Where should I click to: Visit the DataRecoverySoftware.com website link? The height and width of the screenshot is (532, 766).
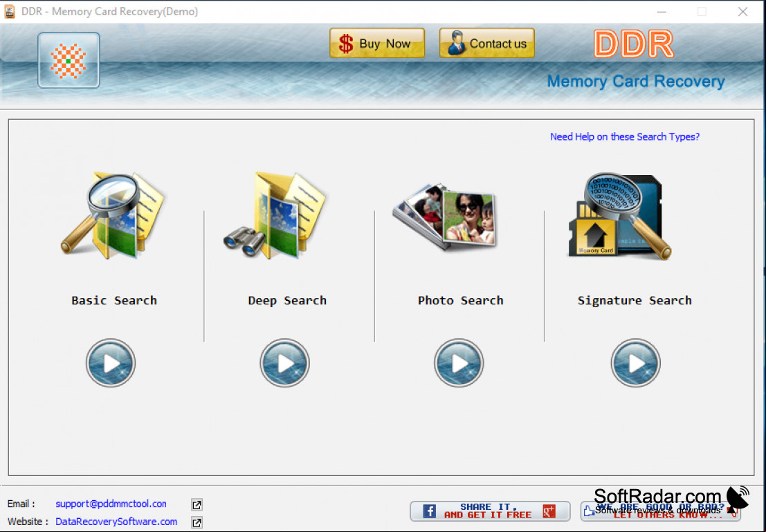pyautogui.click(x=116, y=522)
